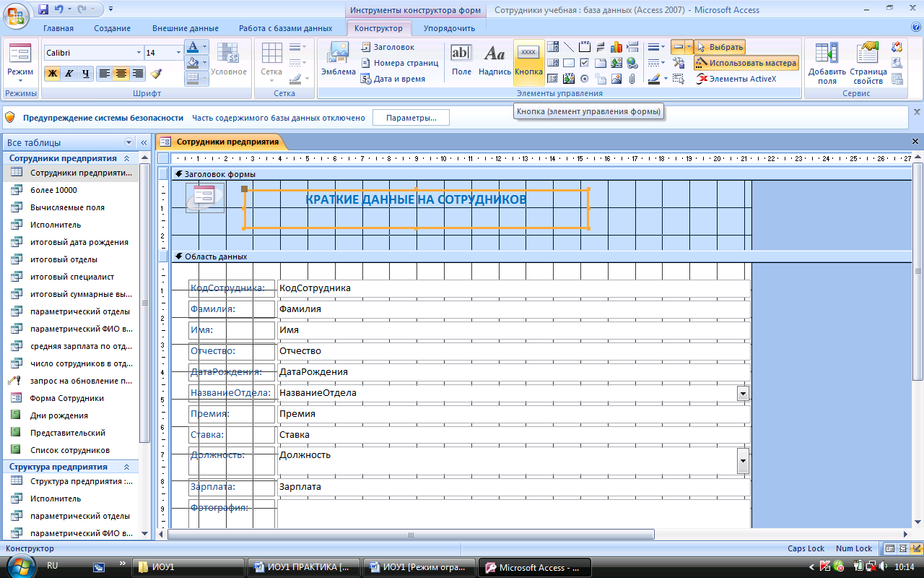Click the Параметры... security button

point(411,117)
